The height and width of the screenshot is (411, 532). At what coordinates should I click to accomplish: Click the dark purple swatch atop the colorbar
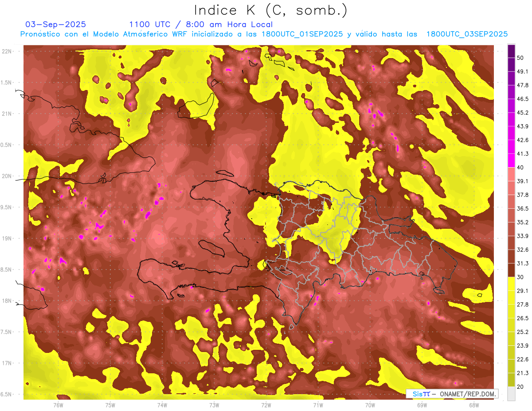tap(511, 51)
